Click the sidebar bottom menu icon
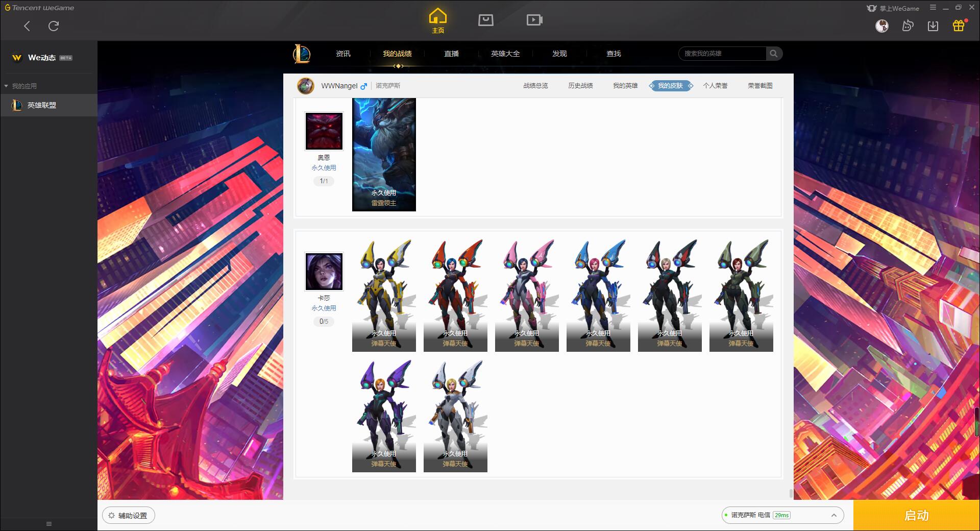This screenshot has width=980, height=531. point(49,524)
